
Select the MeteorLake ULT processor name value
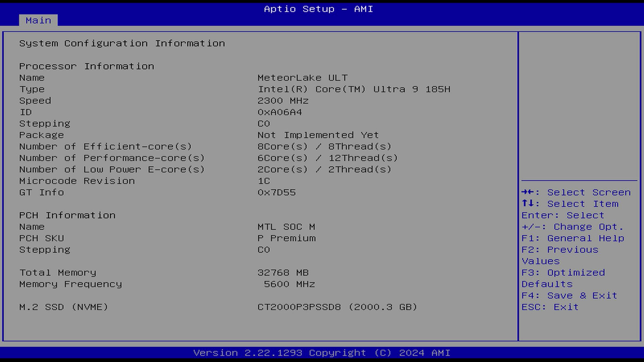[x=303, y=78]
